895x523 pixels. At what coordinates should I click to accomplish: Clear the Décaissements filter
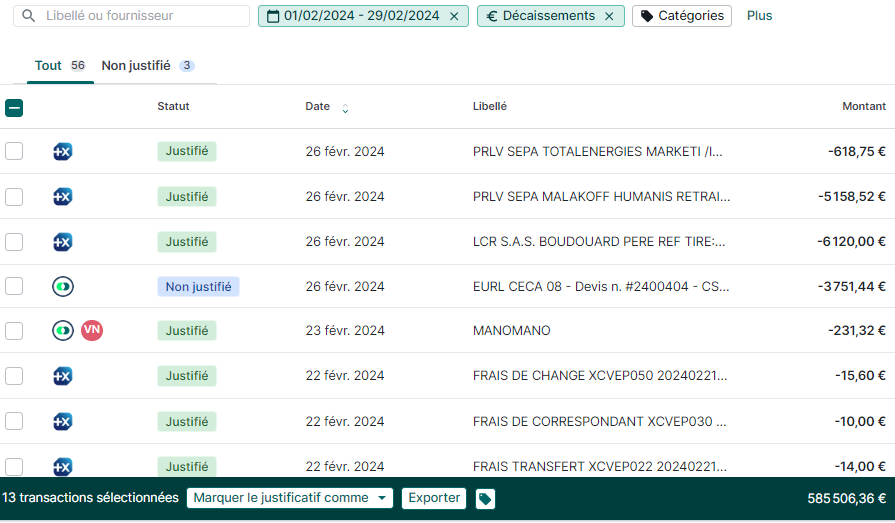click(609, 16)
